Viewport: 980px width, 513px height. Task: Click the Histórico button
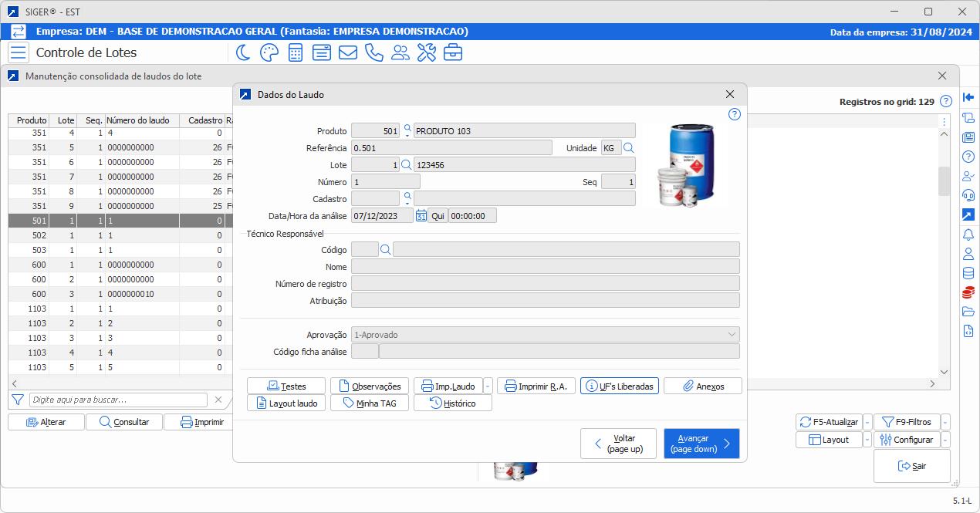coord(452,403)
